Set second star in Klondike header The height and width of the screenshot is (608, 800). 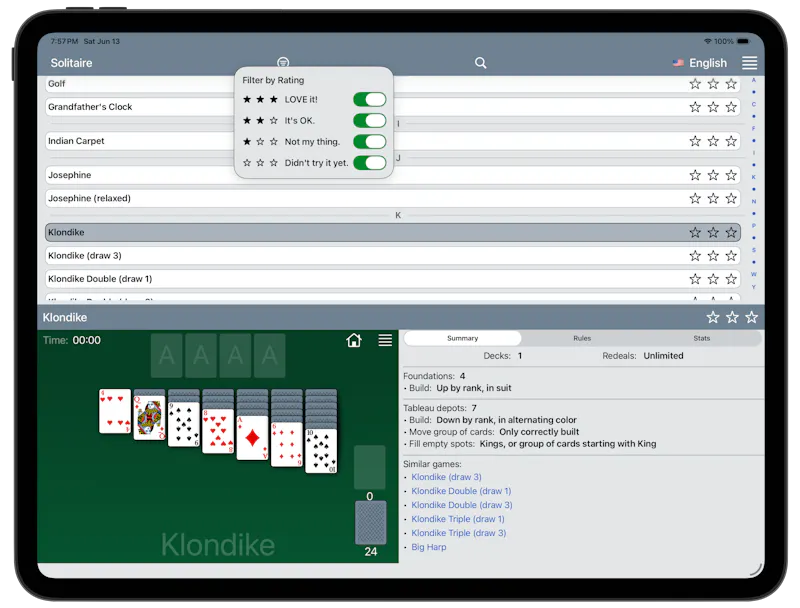pos(732,317)
